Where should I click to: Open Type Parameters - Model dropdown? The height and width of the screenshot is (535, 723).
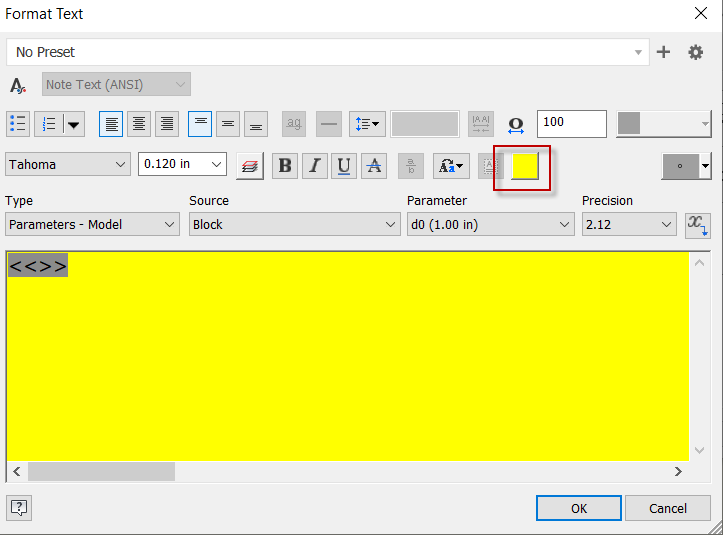point(92,225)
